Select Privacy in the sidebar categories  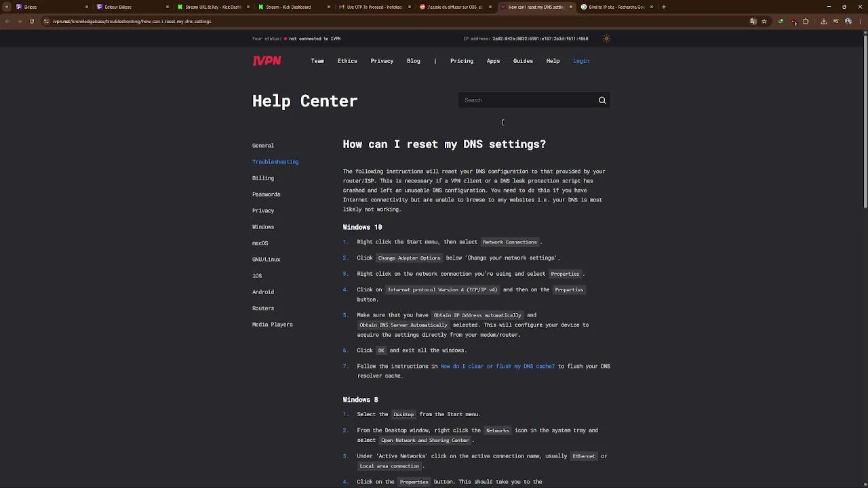[263, 211]
